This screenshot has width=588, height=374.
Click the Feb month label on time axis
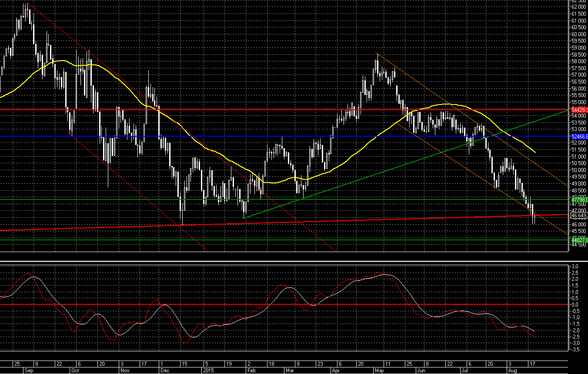(x=251, y=370)
